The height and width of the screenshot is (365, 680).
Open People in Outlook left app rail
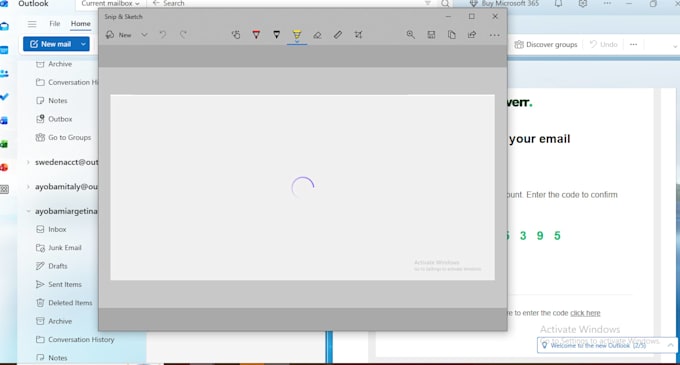pos(4,74)
